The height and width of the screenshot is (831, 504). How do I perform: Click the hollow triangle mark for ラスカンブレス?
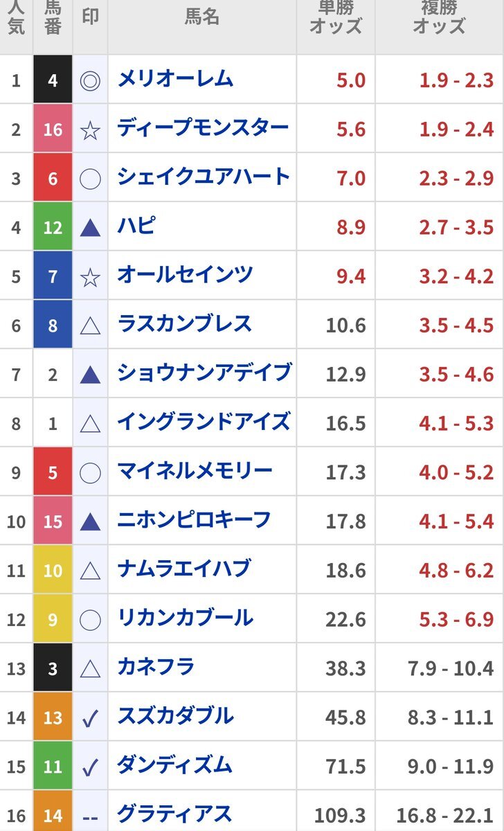90,326
